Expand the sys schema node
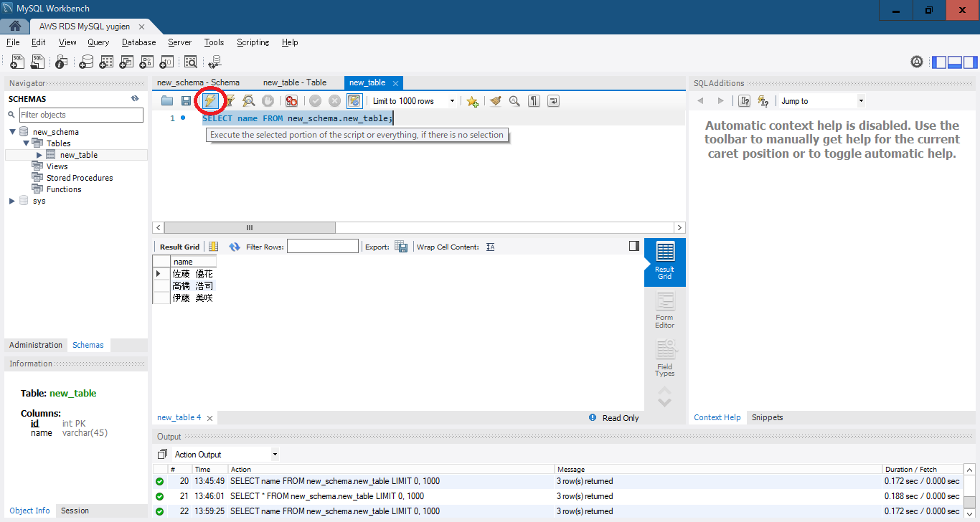The width and height of the screenshot is (980, 522). [x=12, y=201]
